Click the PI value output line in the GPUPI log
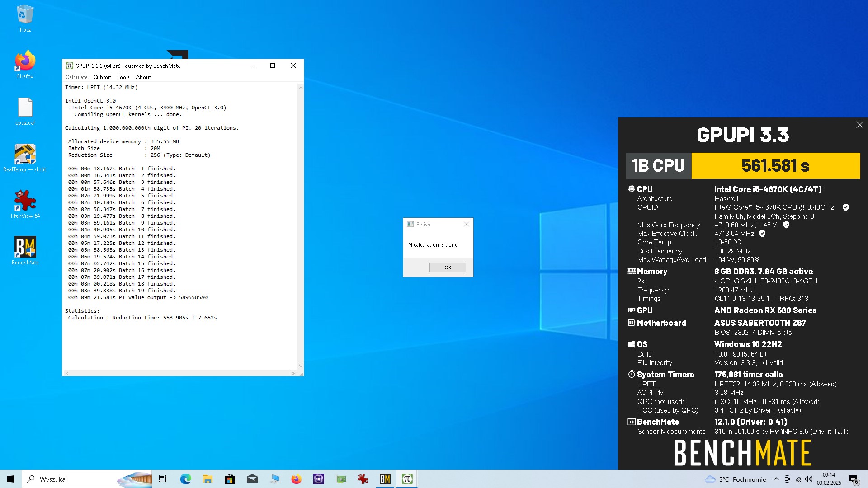Screen dimensions: 868x488 click(138, 297)
